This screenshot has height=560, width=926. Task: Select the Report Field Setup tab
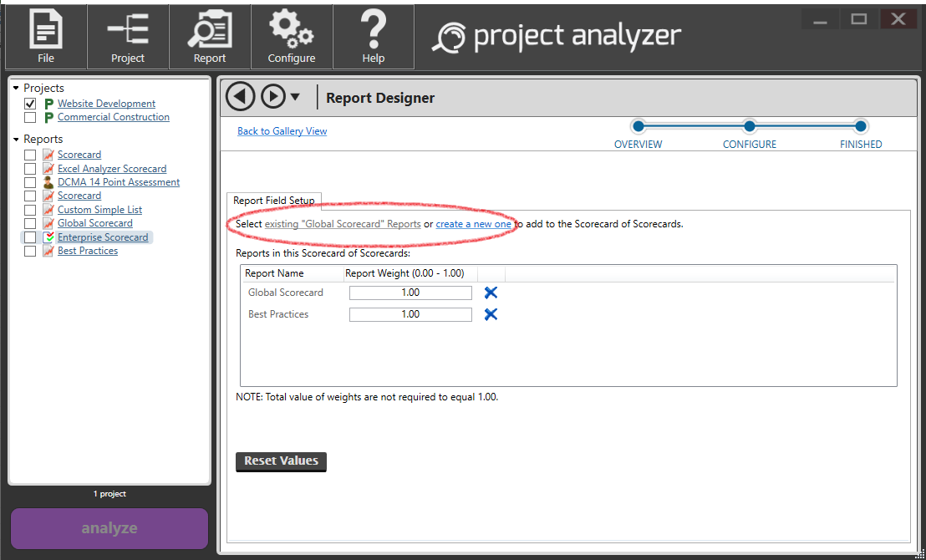[274, 201]
